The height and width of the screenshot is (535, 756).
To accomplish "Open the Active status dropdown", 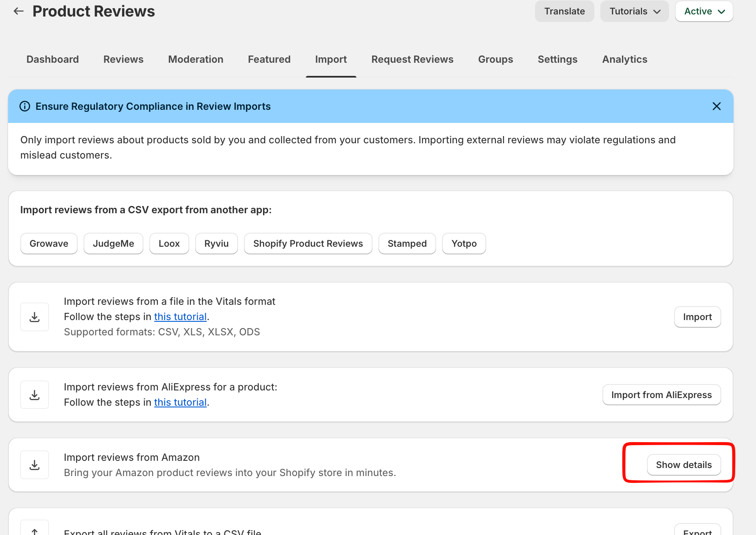I will [x=704, y=11].
